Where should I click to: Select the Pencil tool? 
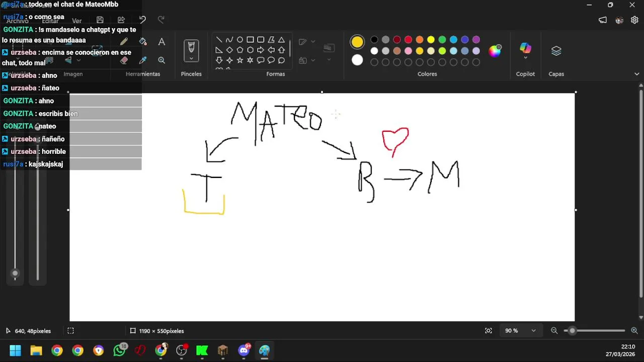point(124,42)
